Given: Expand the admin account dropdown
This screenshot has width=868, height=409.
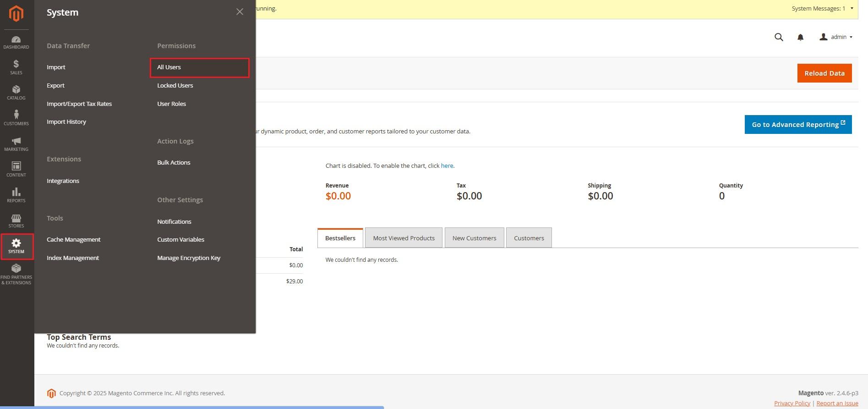Looking at the screenshot, I should (x=836, y=37).
